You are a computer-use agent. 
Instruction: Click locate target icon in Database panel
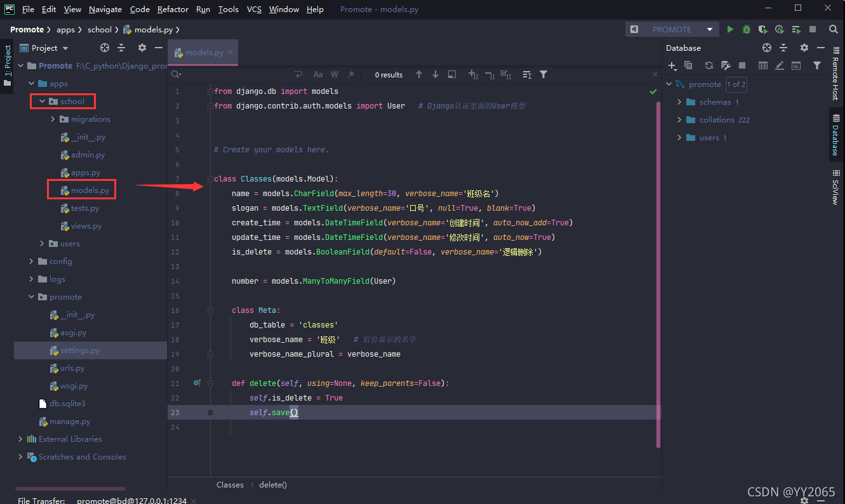[x=767, y=48]
